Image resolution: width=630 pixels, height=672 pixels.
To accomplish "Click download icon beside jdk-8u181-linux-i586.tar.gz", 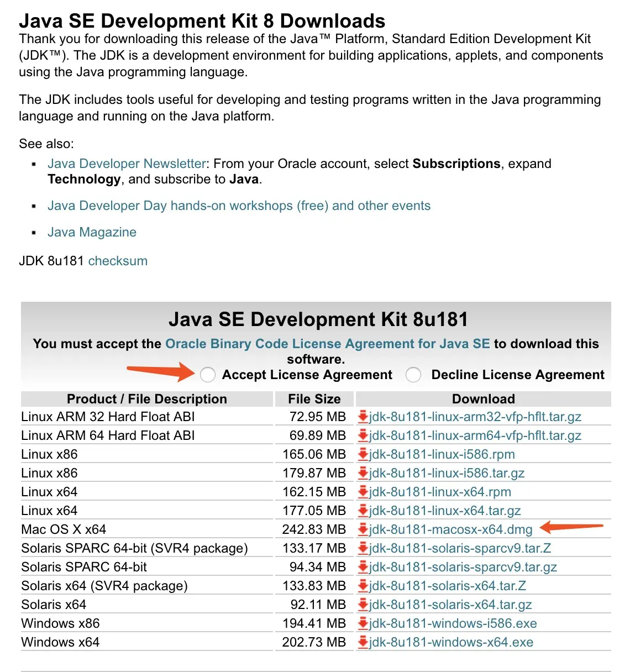I will click(363, 473).
